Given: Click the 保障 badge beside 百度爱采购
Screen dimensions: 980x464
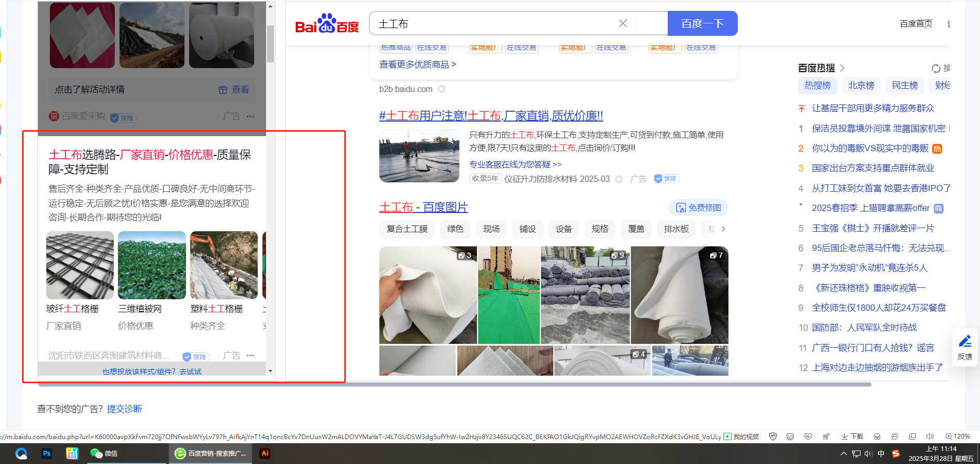Looking at the screenshot, I should 124,118.
